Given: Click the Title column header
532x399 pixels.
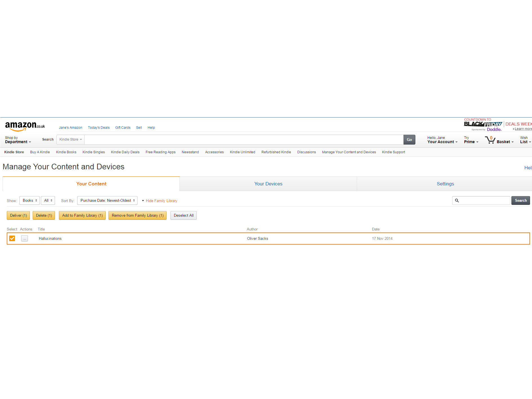Looking at the screenshot, I should click(x=41, y=229).
